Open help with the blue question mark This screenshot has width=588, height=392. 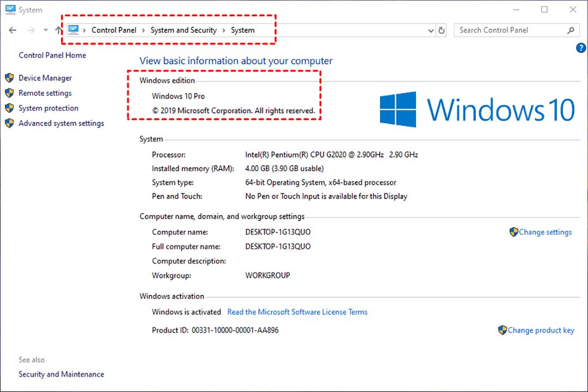tap(581, 48)
